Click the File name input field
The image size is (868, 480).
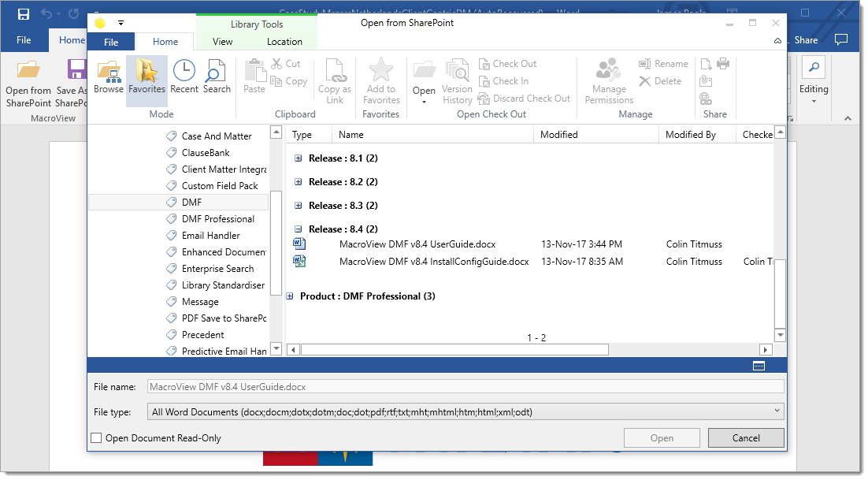tap(466, 387)
